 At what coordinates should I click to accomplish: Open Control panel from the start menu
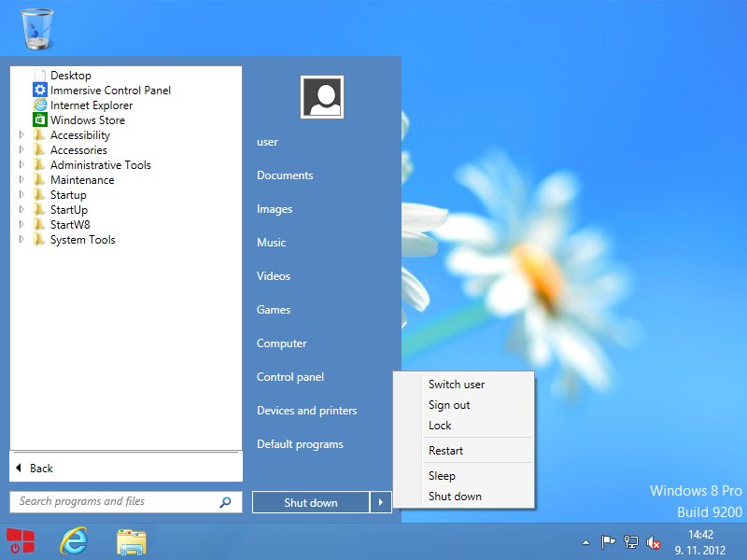(x=290, y=377)
